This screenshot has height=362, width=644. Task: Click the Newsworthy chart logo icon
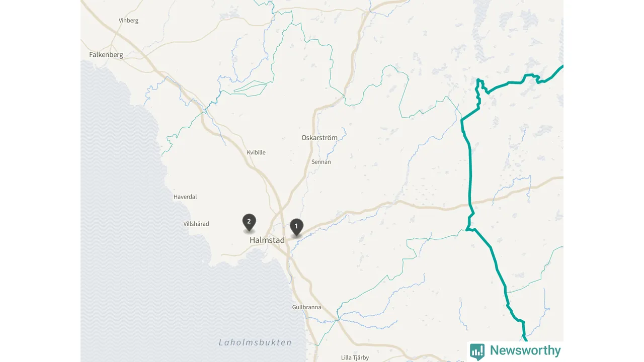pos(477,351)
